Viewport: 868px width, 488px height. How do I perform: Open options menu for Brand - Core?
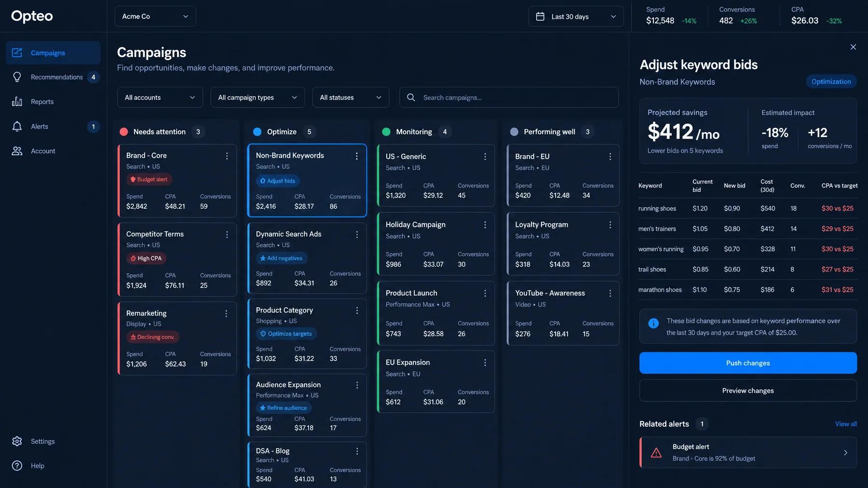[227, 156]
